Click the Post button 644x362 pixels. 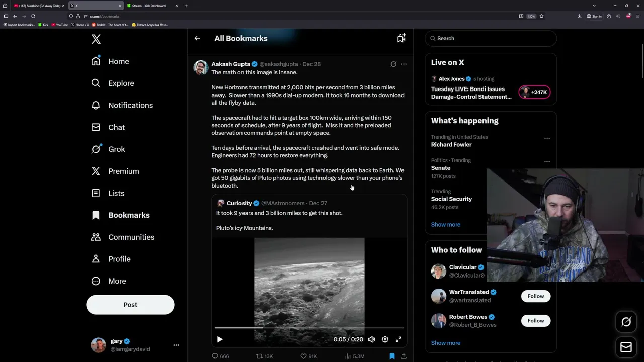tap(130, 305)
